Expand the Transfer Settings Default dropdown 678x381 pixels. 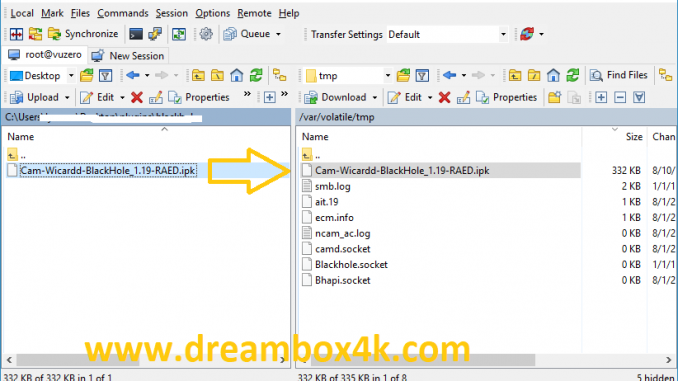click(x=503, y=34)
